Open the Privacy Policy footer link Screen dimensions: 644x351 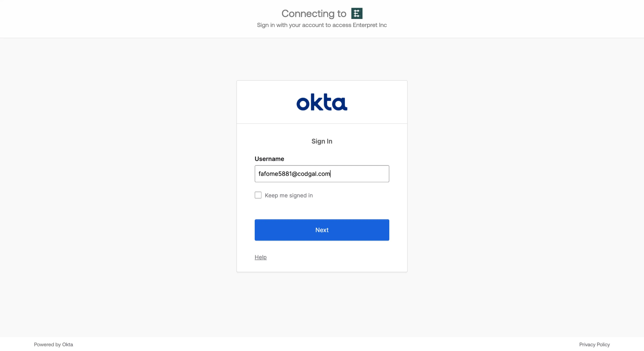click(x=594, y=345)
